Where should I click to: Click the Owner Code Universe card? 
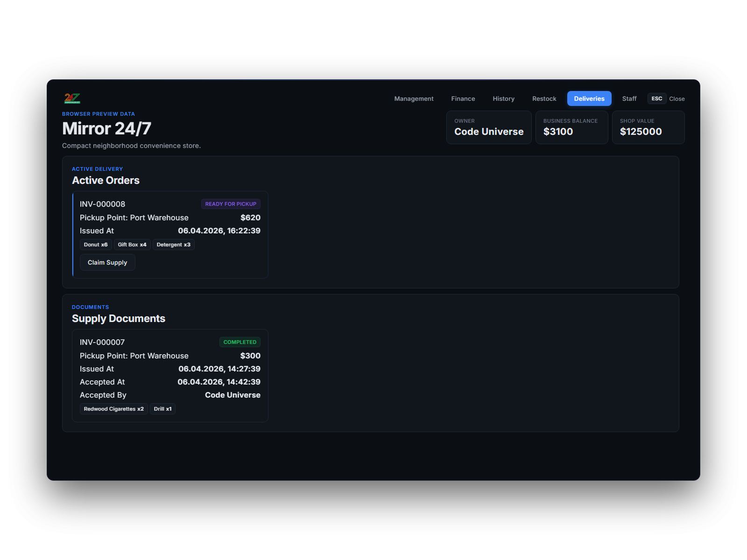(x=489, y=127)
